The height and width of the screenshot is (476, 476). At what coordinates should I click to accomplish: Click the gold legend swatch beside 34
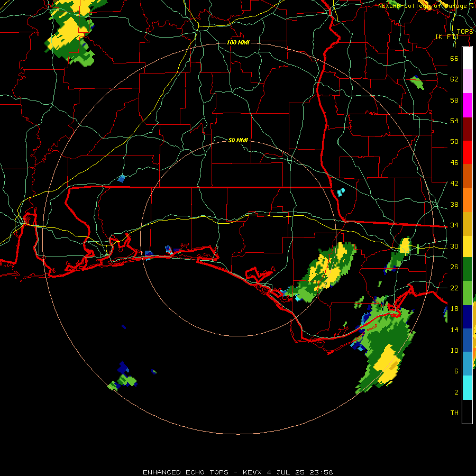pos(467,224)
